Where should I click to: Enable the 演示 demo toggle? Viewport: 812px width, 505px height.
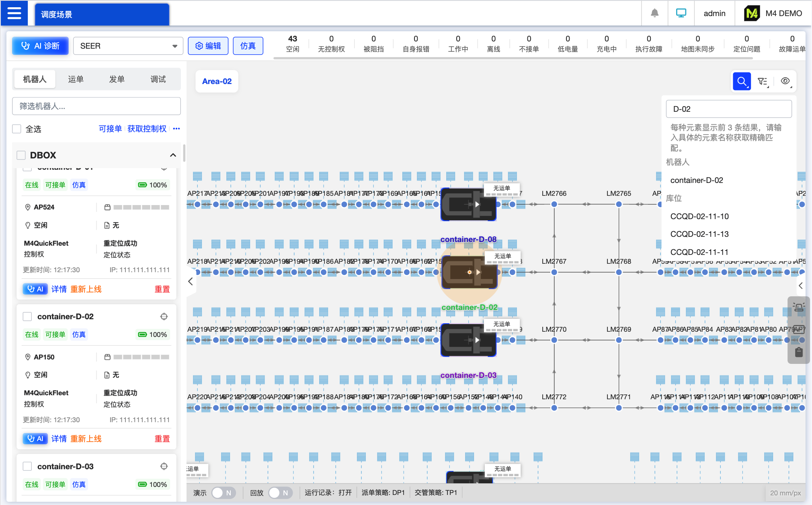[224, 493]
